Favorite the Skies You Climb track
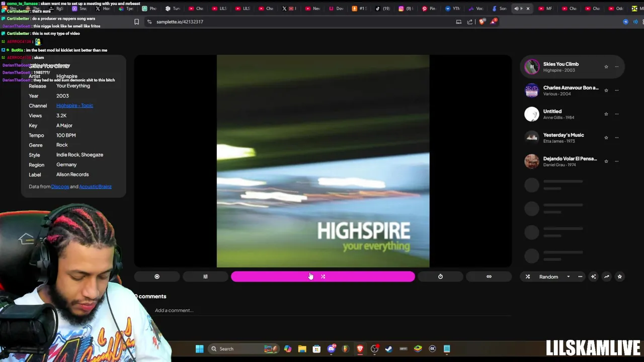Image resolution: width=644 pixels, height=362 pixels. (x=606, y=67)
